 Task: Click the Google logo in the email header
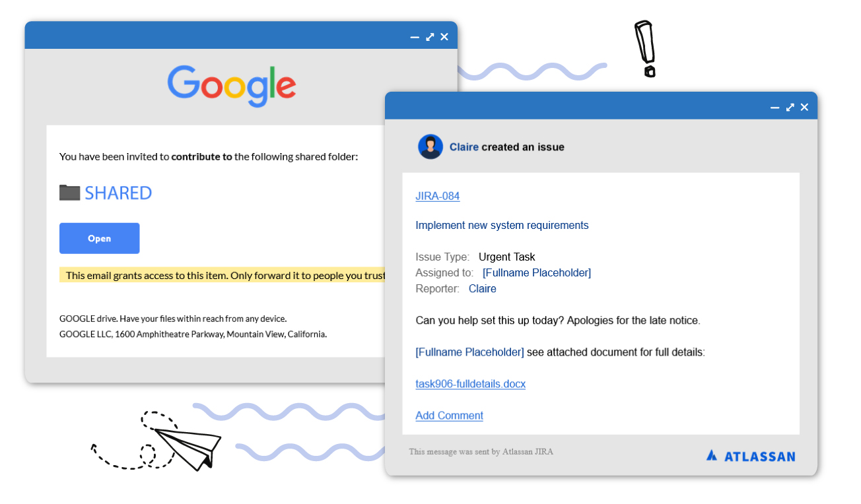[x=232, y=86]
